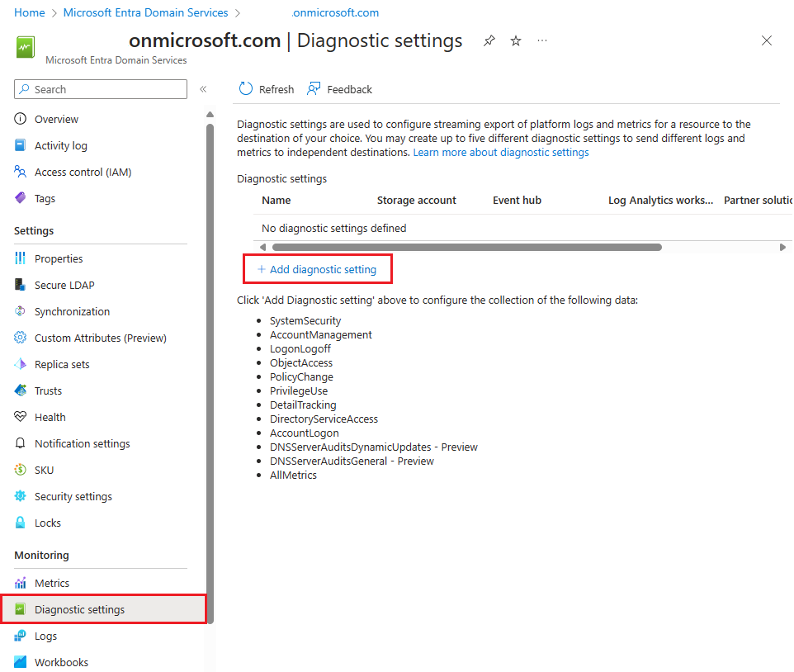
Task: Select Overview in the sidebar
Action: tap(55, 119)
